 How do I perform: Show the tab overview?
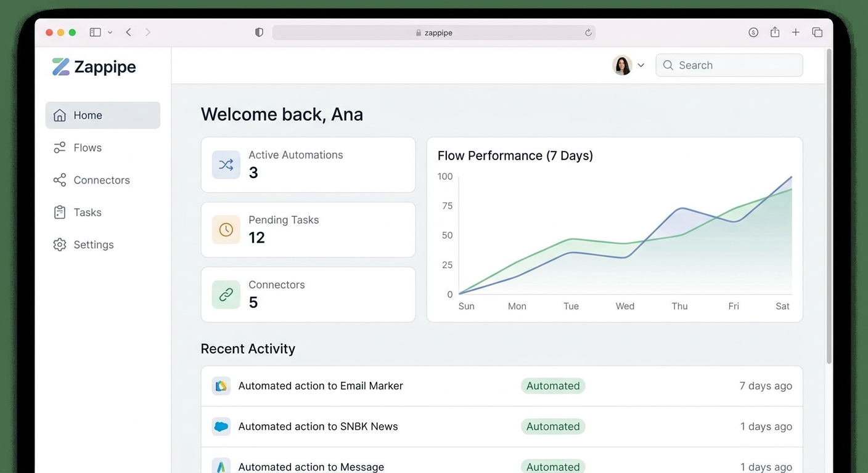(817, 32)
